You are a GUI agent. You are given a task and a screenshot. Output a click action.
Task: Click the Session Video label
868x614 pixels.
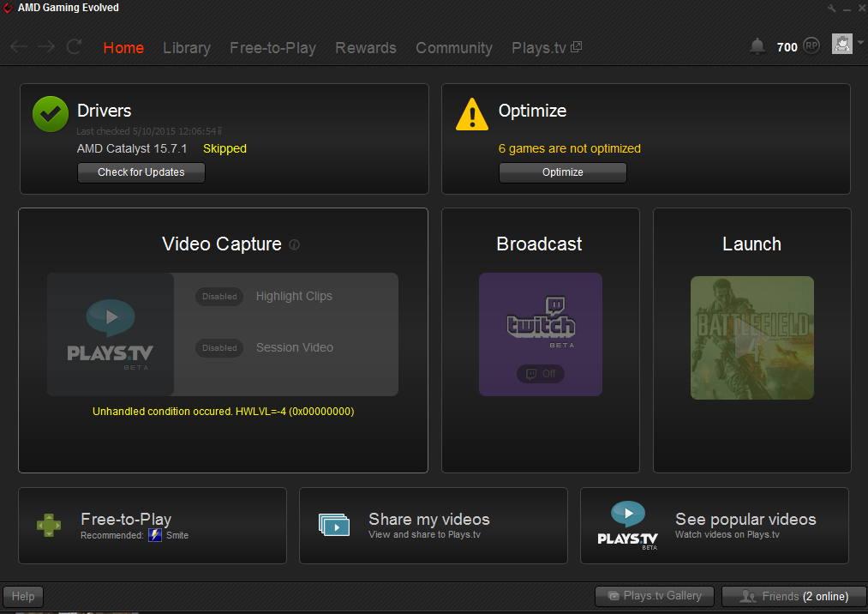tap(295, 347)
